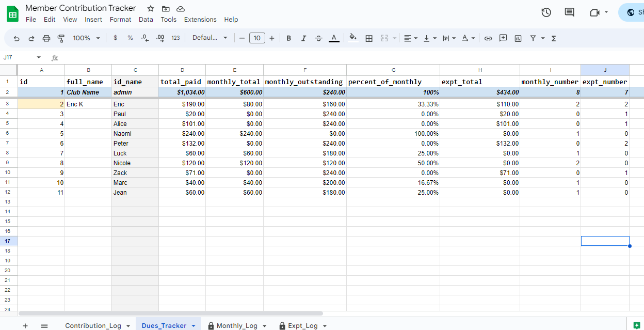
Task: Click the horizontal scrollbar
Action: [x=171, y=313]
